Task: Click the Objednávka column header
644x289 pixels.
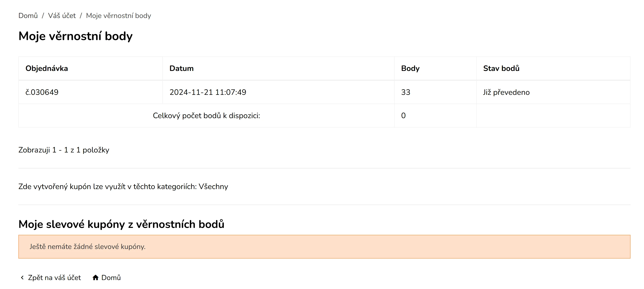Action: (x=47, y=68)
